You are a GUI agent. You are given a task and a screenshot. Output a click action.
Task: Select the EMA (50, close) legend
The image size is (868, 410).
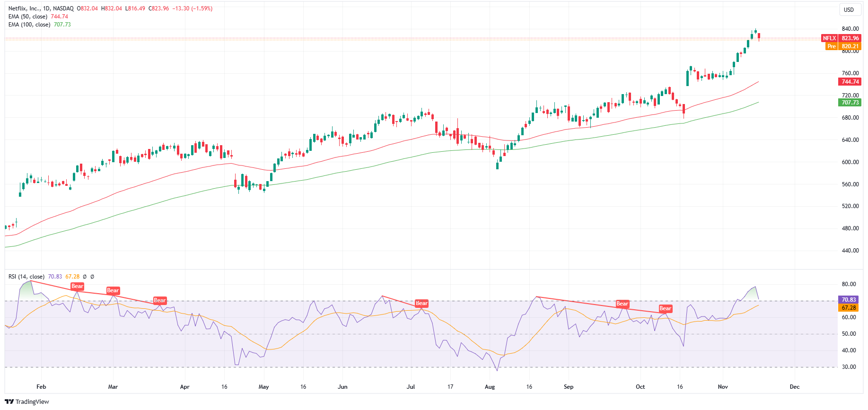(28, 17)
